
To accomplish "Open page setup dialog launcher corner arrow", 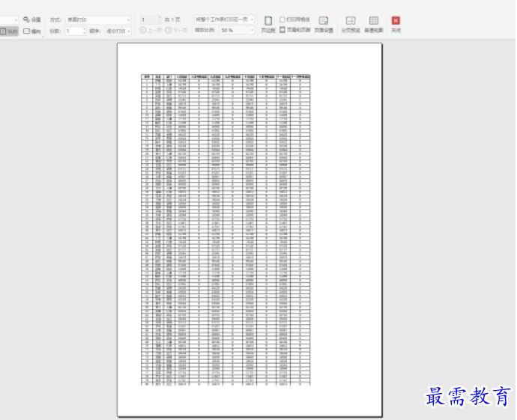I will [x=43, y=37].
